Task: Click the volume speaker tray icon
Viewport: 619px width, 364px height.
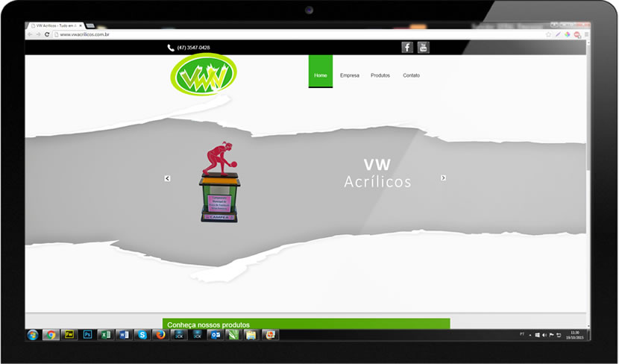Action: point(544,335)
